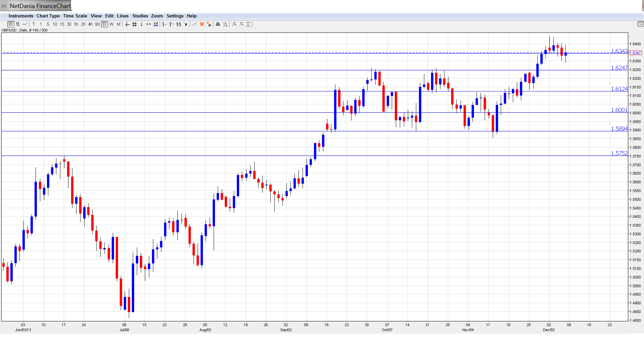
Task: Open the Time Scale menu
Action: tap(75, 16)
